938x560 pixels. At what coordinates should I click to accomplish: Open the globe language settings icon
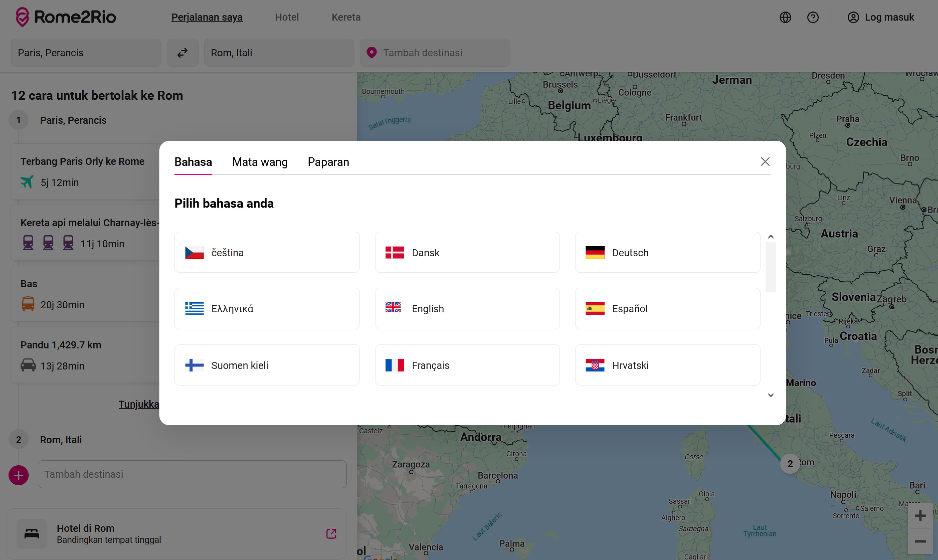tap(785, 17)
